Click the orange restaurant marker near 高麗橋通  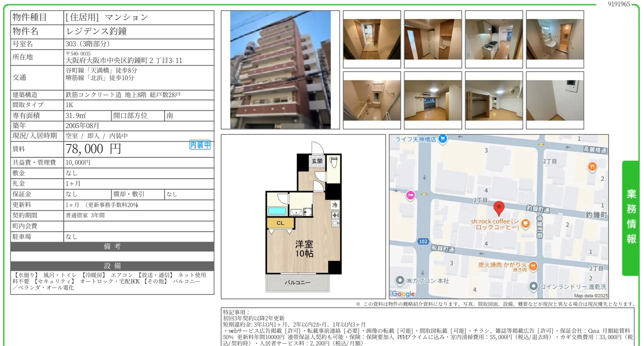pyautogui.click(x=592, y=167)
